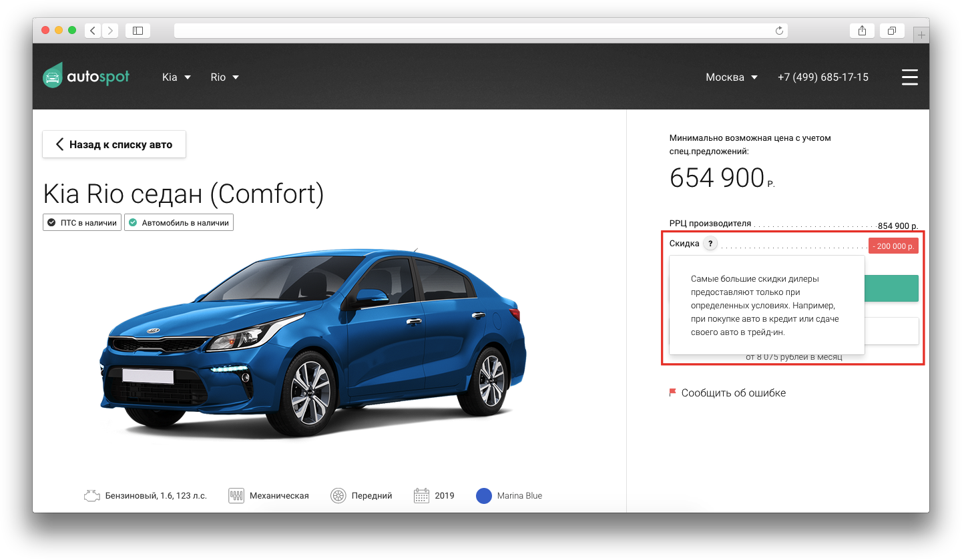Click the Kia Rio седан (Comfort) heading
This screenshot has width=962, height=560.
pos(184,194)
